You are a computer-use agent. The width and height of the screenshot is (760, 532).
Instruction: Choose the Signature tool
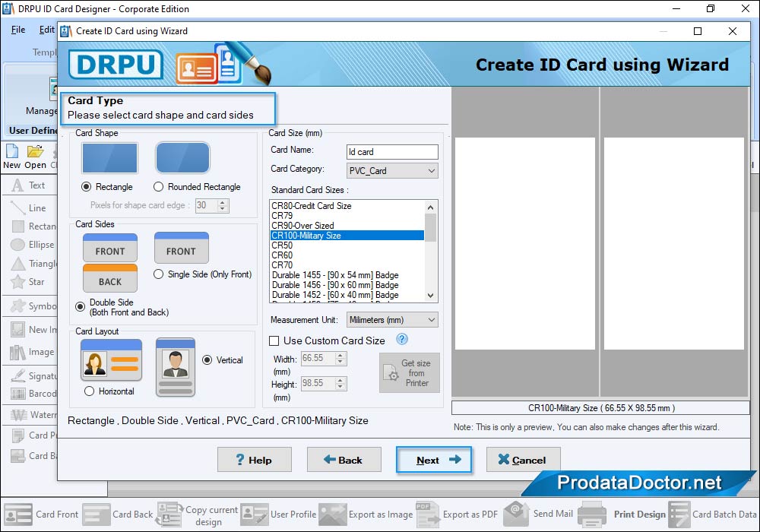[x=33, y=376]
